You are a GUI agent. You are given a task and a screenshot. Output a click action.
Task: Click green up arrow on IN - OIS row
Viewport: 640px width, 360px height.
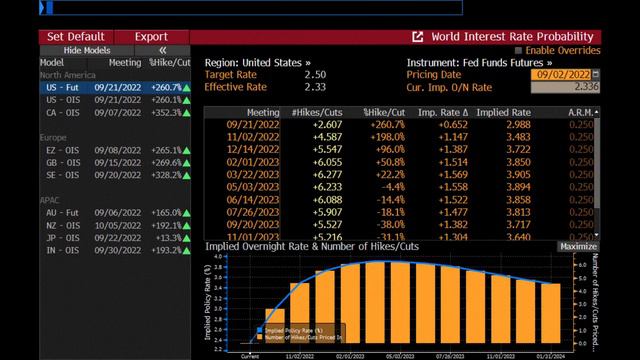187,251
